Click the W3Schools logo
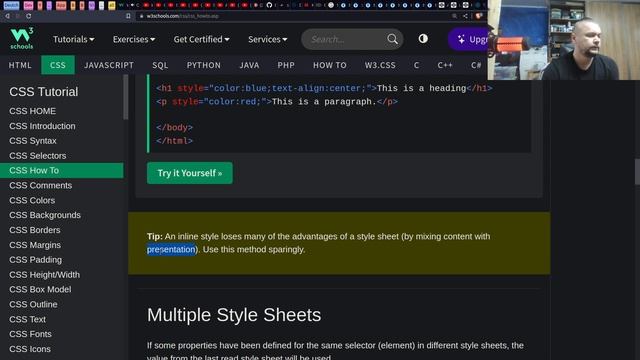 [x=22, y=39]
